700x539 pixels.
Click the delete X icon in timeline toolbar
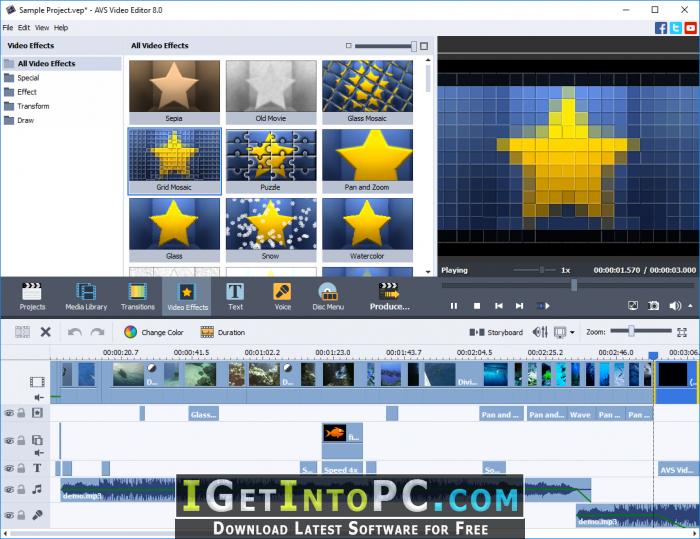point(46,332)
